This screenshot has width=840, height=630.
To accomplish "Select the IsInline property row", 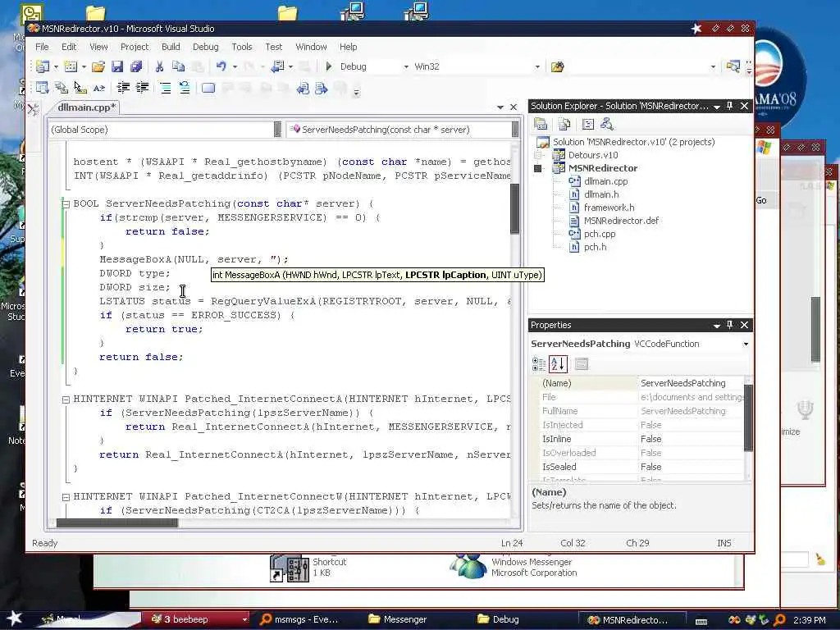I will [640, 439].
